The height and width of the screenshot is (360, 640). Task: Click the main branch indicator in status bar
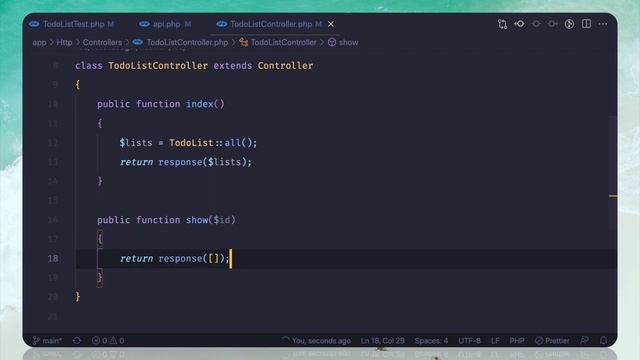[x=47, y=340]
